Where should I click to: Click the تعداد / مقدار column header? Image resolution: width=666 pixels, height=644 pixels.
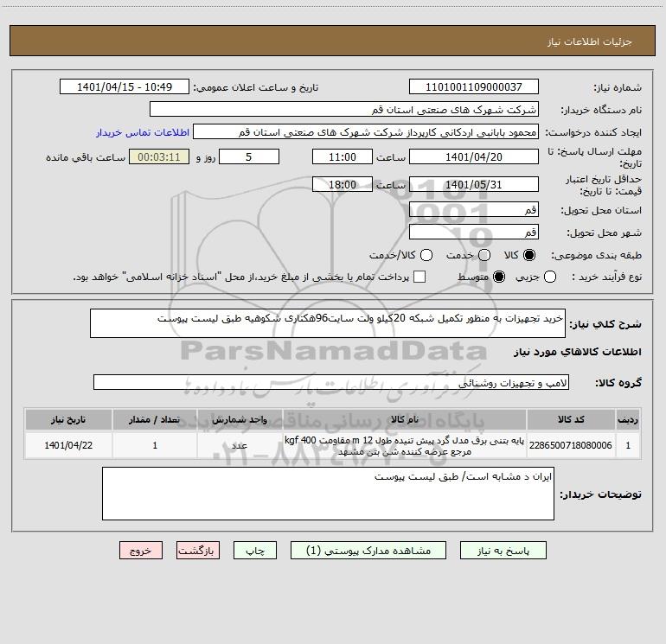coord(155,419)
